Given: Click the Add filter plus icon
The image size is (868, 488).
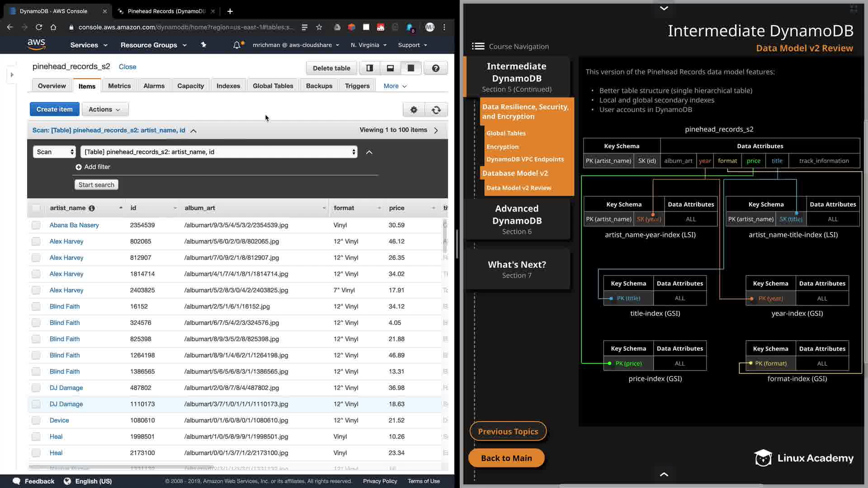Looking at the screenshot, I should [79, 167].
